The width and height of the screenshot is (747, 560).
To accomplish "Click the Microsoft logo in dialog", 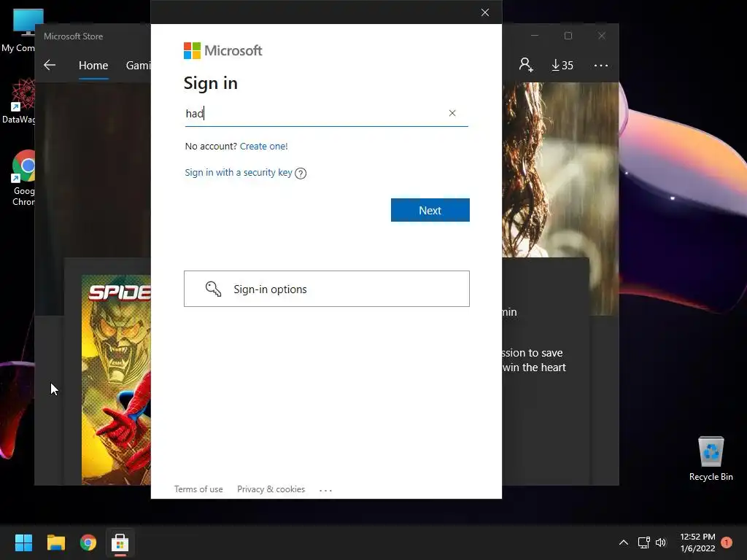I will pos(223,50).
